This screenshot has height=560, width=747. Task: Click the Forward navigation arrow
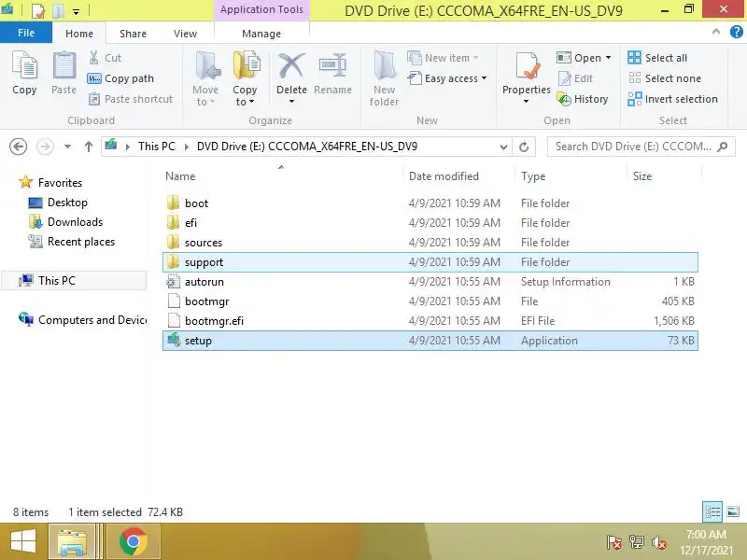click(45, 147)
